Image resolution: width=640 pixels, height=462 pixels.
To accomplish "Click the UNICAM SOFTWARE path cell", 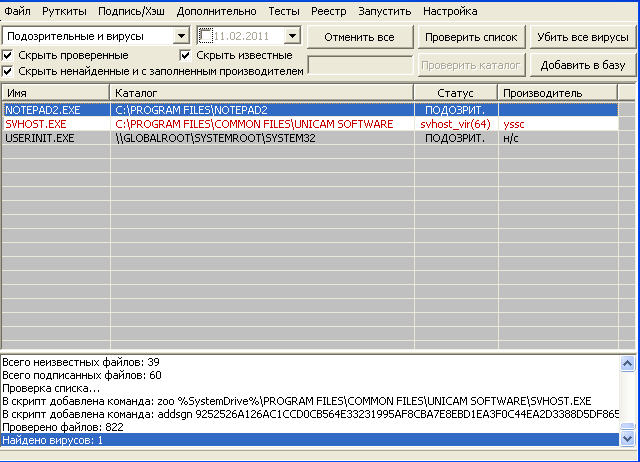I will pyautogui.click(x=262, y=124).
